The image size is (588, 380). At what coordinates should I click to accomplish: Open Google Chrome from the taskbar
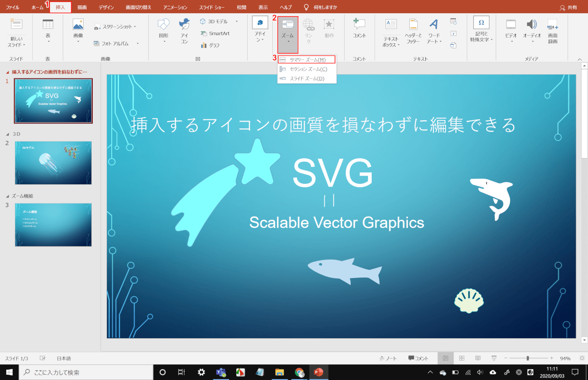pos(299,372)
